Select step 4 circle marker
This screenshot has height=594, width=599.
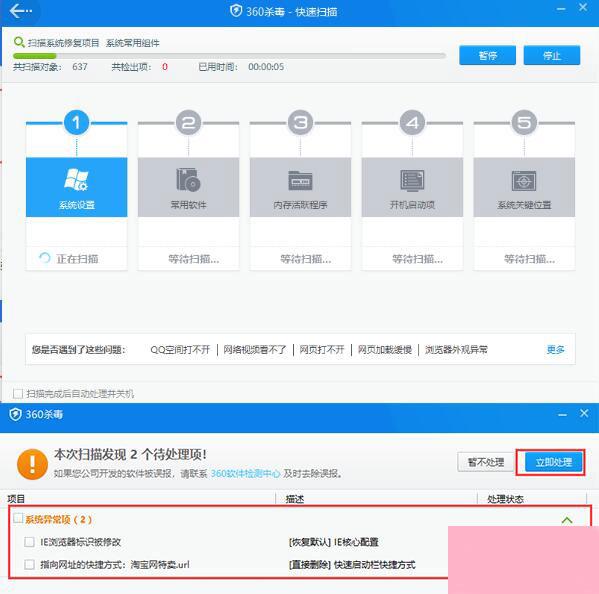tap(412, 123)
